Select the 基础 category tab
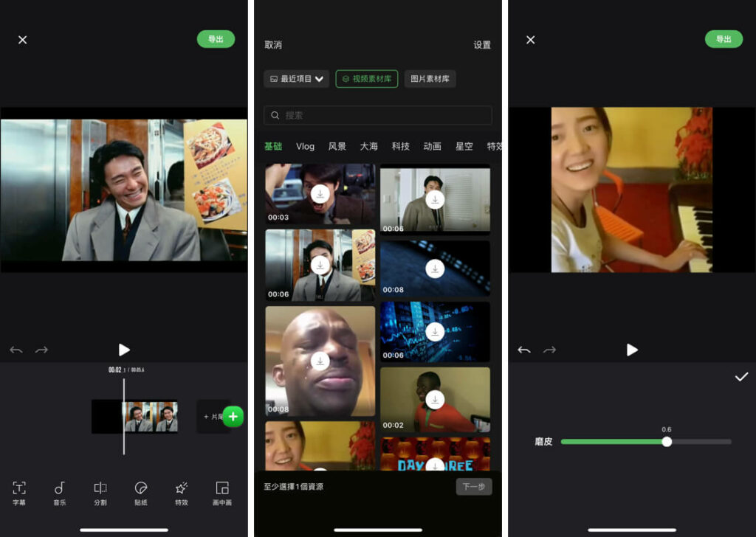 273,146
